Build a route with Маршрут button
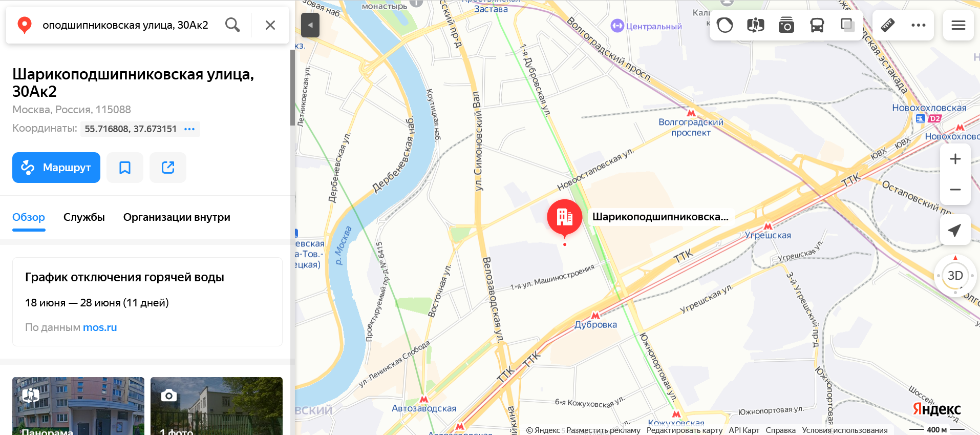980x435 pixels. point(56,168)
